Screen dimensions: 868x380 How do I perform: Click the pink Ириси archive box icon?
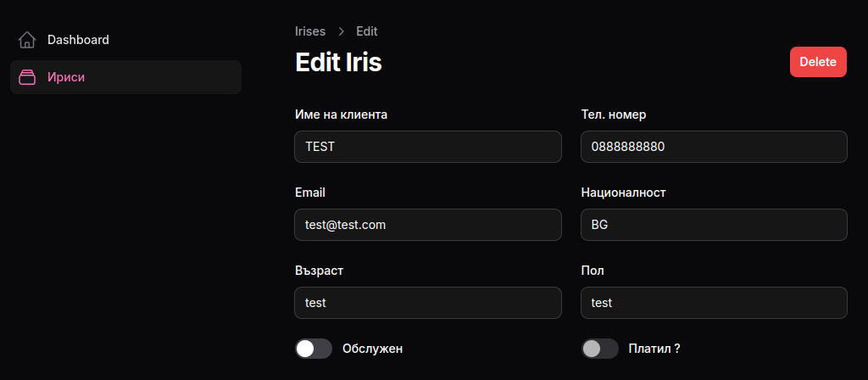point(26,77)
